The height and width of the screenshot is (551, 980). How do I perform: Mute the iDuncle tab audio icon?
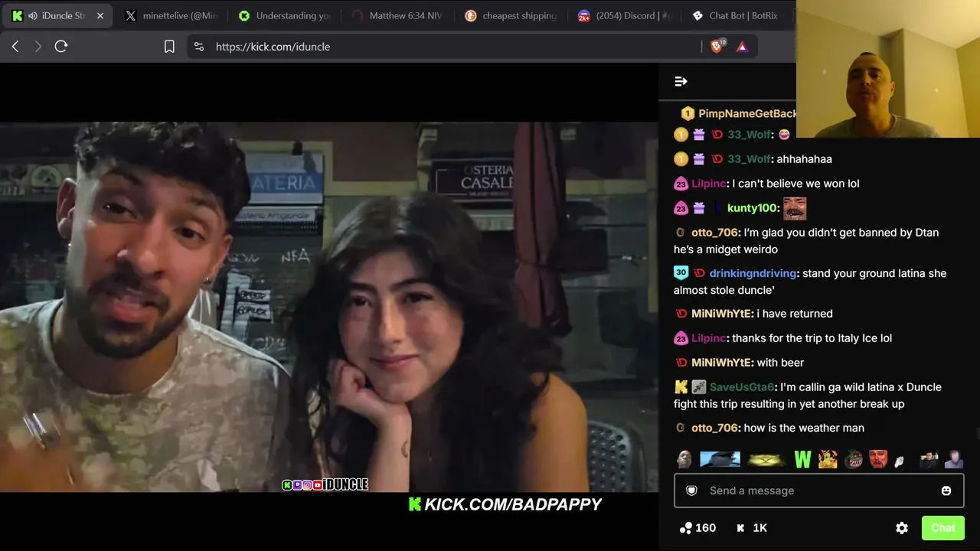coord(33,15)
